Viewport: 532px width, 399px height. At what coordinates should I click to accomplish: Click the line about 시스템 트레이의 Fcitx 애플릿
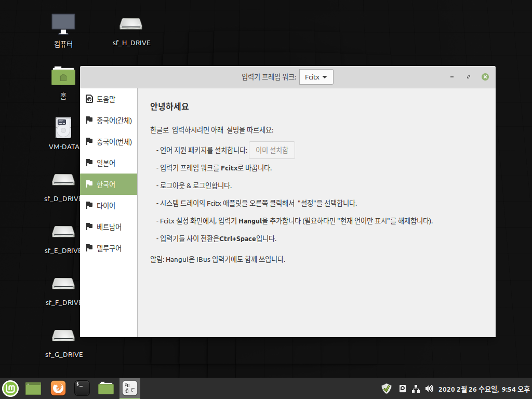[x=257, y=203]
